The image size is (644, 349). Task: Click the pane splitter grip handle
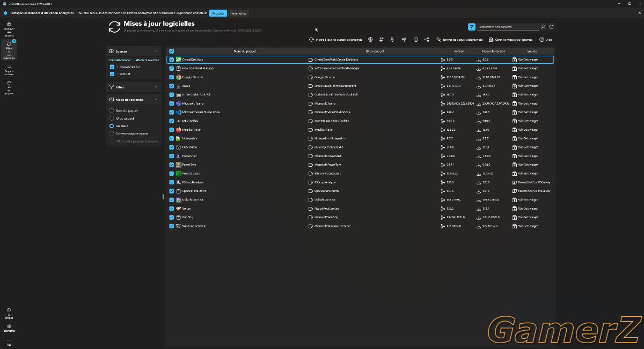163,197
